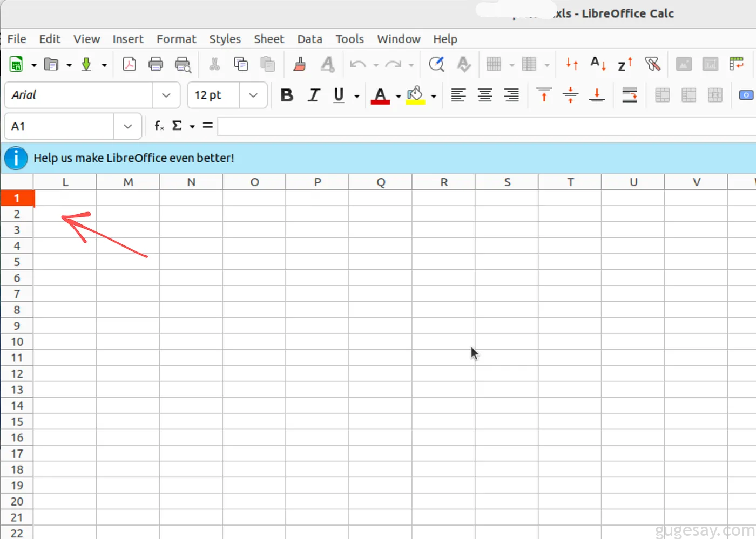Run the Spelling check
Screen dimensions: 756x539
pyautogui.click(x=463, y=65)
